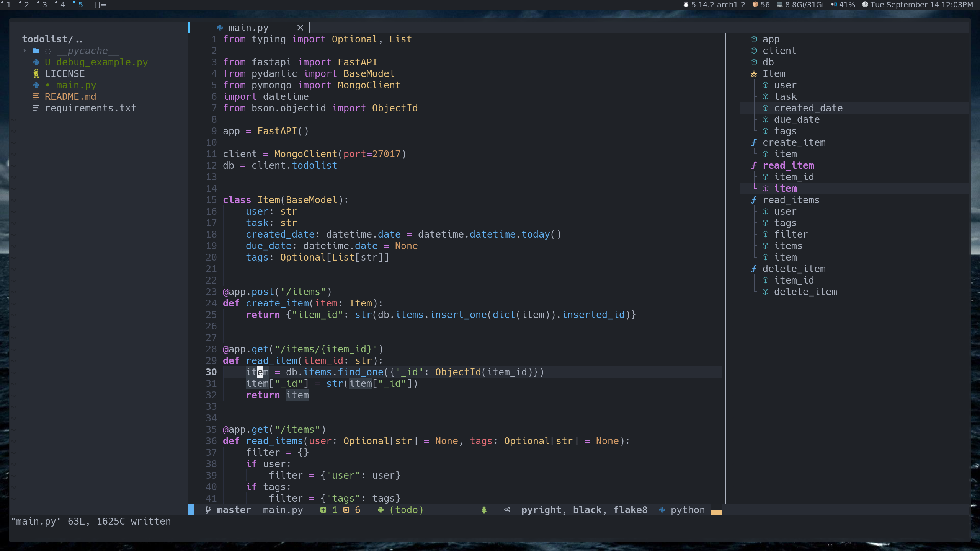Viewport: 980px width, 551px height.
Task: Open README.md from the file tree
Action: (70, 96)
